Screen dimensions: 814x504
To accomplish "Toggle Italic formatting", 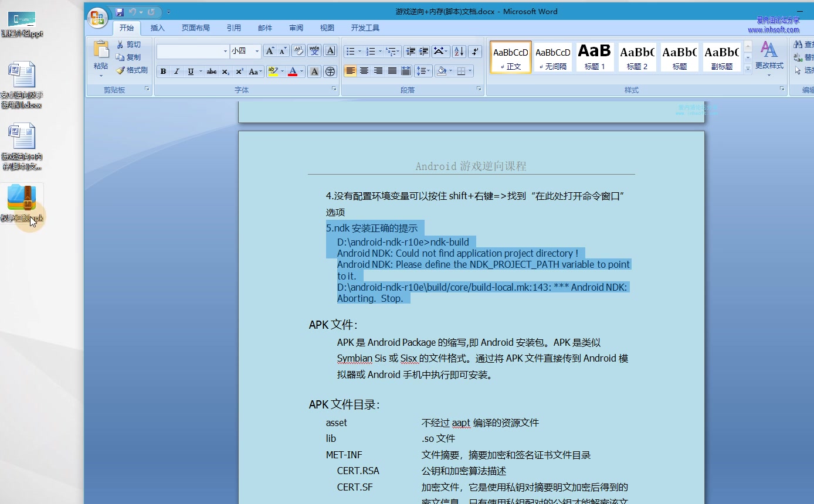I will click(177, 71).
